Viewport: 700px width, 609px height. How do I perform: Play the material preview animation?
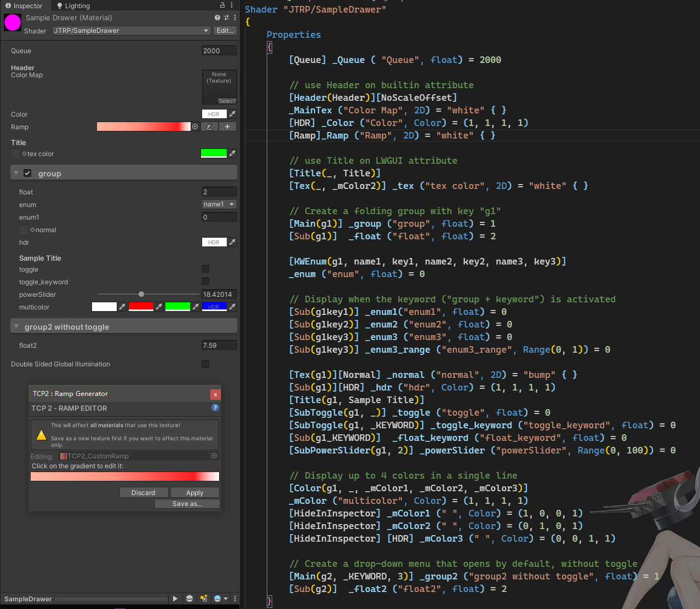(x=175, y=599)
